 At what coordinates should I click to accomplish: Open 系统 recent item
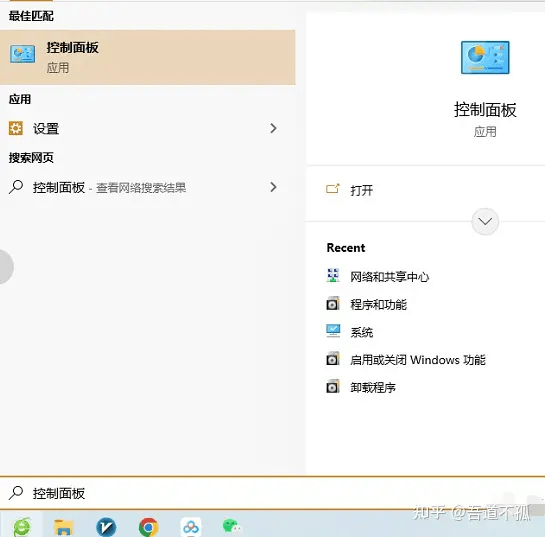point(361,332)
